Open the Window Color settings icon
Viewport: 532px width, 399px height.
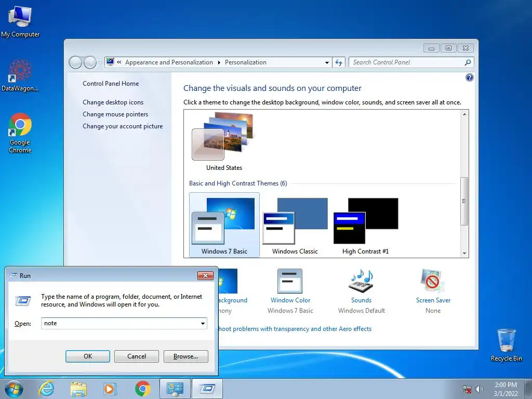290,281
